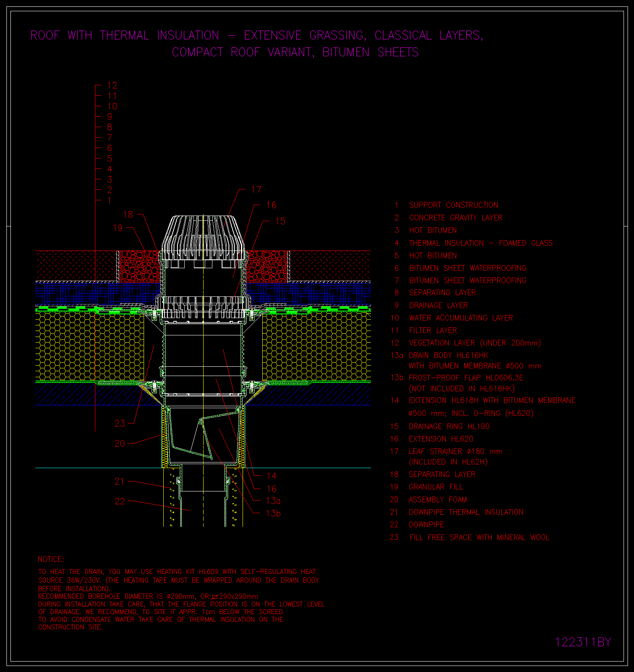Click 'FILL FREE SPACE WITH MINERAL WOOL' text
Viewport: 634px width, 672px height.
click(479, 538)
